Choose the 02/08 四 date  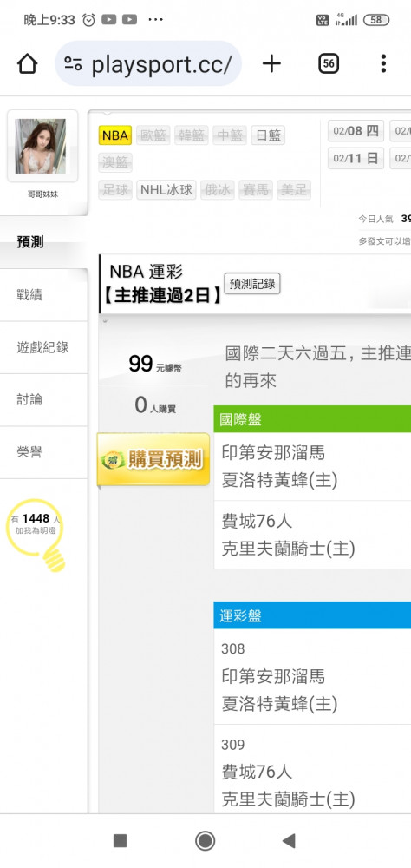(356, 131)
